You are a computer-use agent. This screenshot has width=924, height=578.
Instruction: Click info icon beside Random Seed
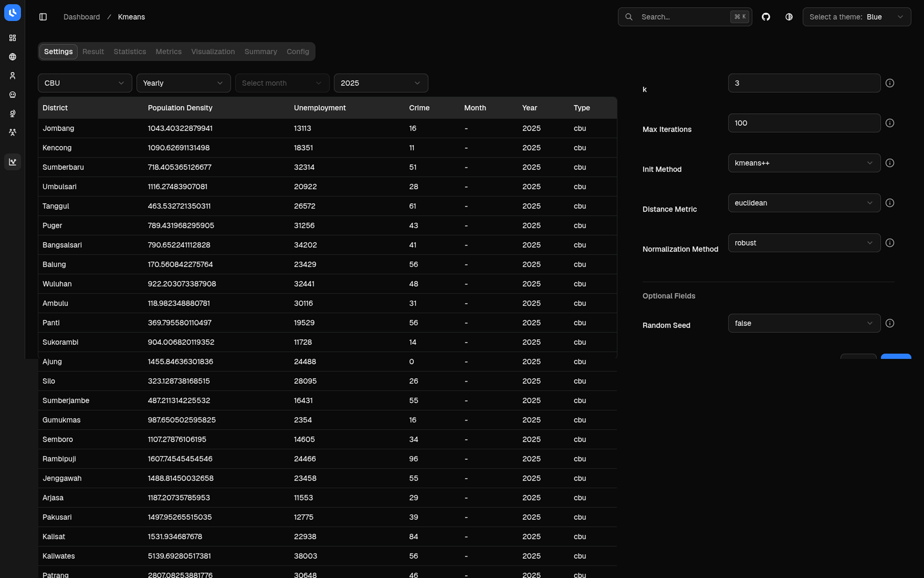[890, 324]
